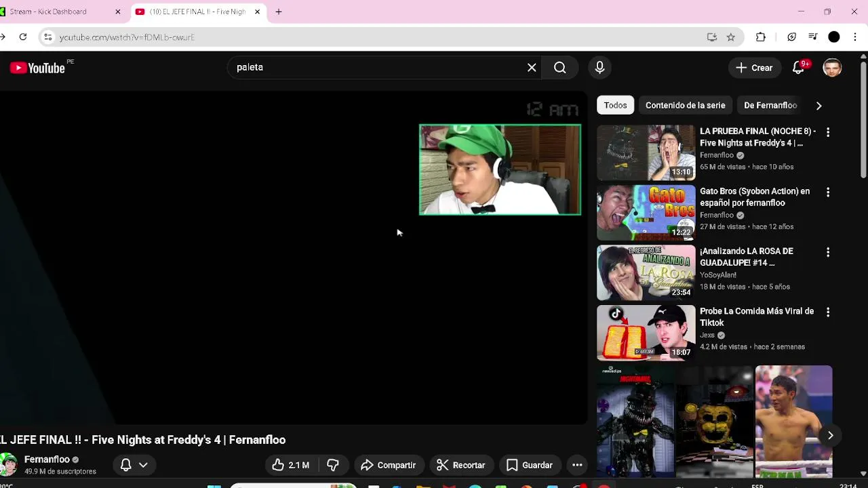
Task: Open browser extensions puzzle icon
Action: pyautogui.click(x=761, y=37)
